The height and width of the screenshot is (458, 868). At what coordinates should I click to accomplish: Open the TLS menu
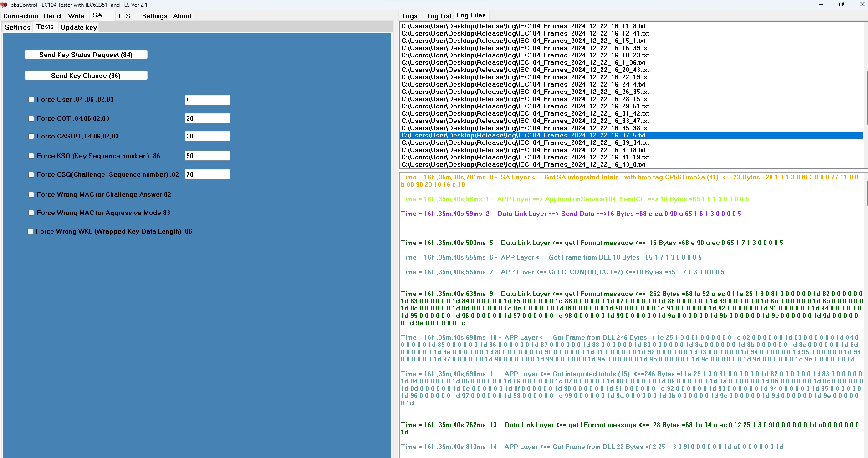tap(124, 16)
